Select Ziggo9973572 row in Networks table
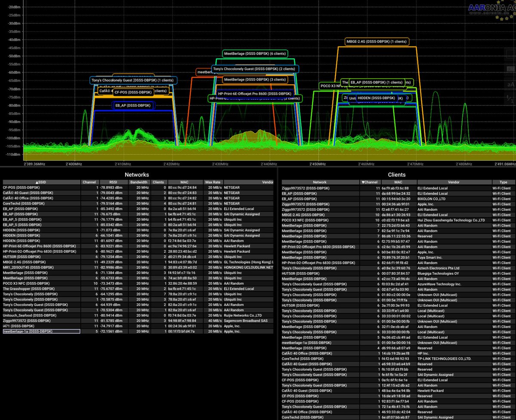The height and width of the screenshot is (420, 516). (138, 321)
